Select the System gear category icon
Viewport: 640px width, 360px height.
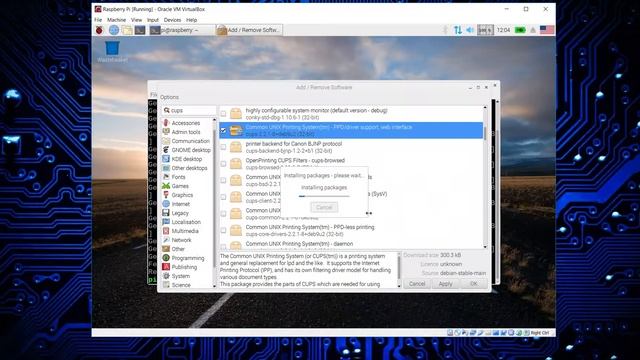click(166, 276)
